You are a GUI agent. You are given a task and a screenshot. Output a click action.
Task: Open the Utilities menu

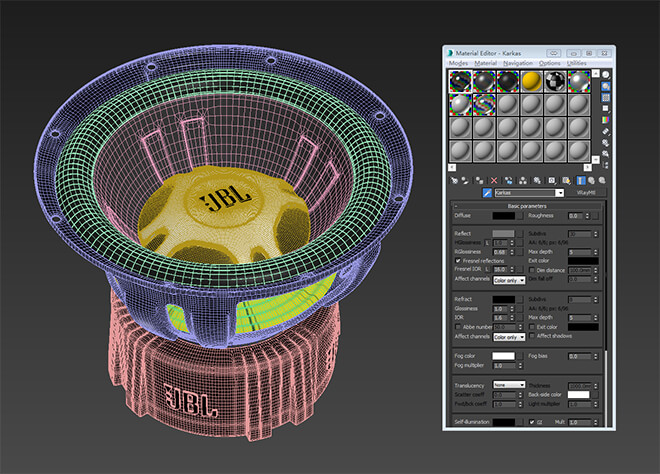click(x=577, y=63)
